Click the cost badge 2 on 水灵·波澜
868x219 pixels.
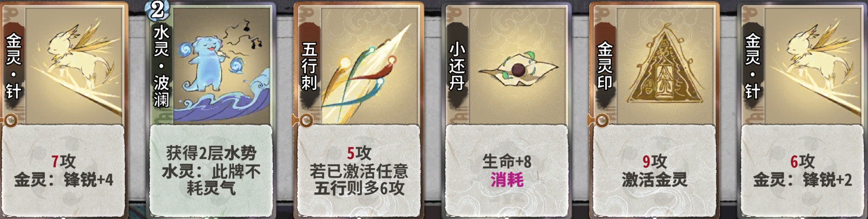tap(158, 10)
